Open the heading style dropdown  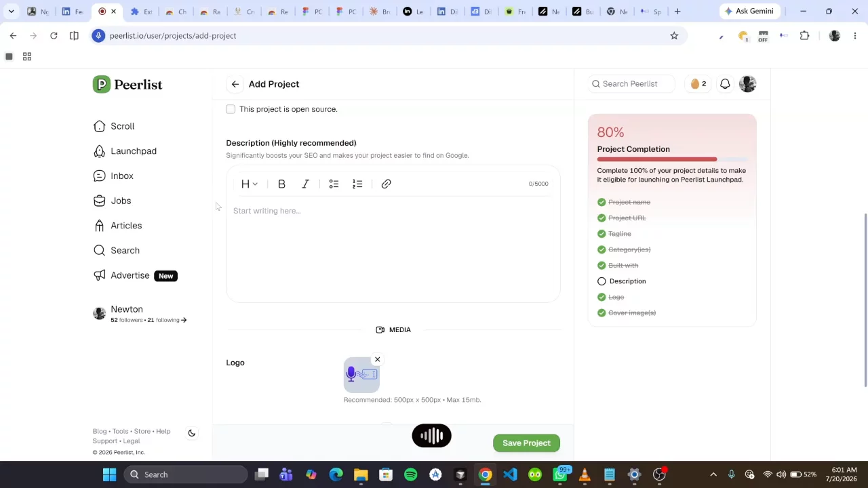(249, 184)
